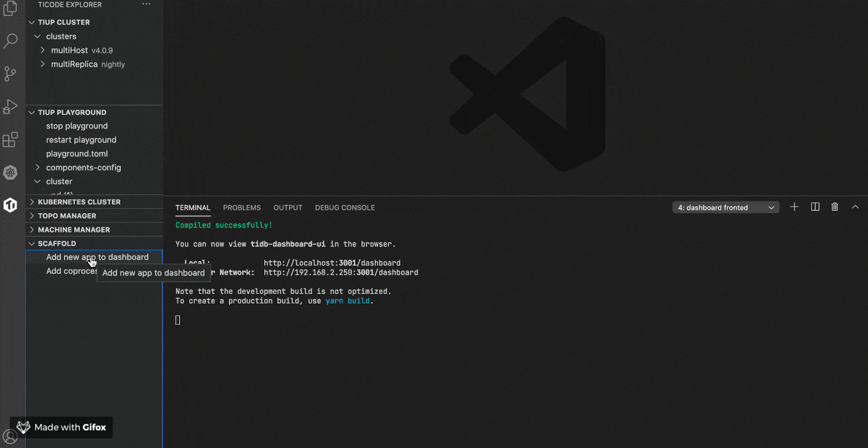
Task: Switch to the OUTPUT tab
Action: coord(288,208)
